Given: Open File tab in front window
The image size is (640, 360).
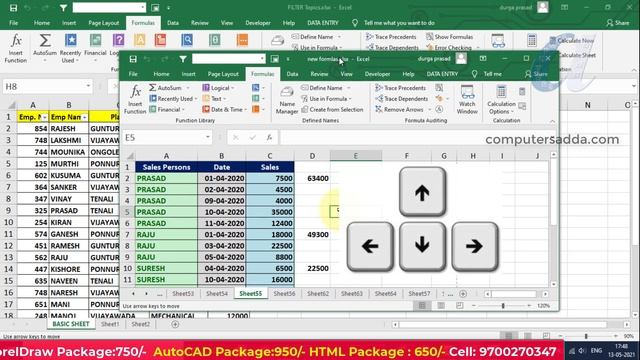Looking at the screenshot, I should click(x=133, y=74).
